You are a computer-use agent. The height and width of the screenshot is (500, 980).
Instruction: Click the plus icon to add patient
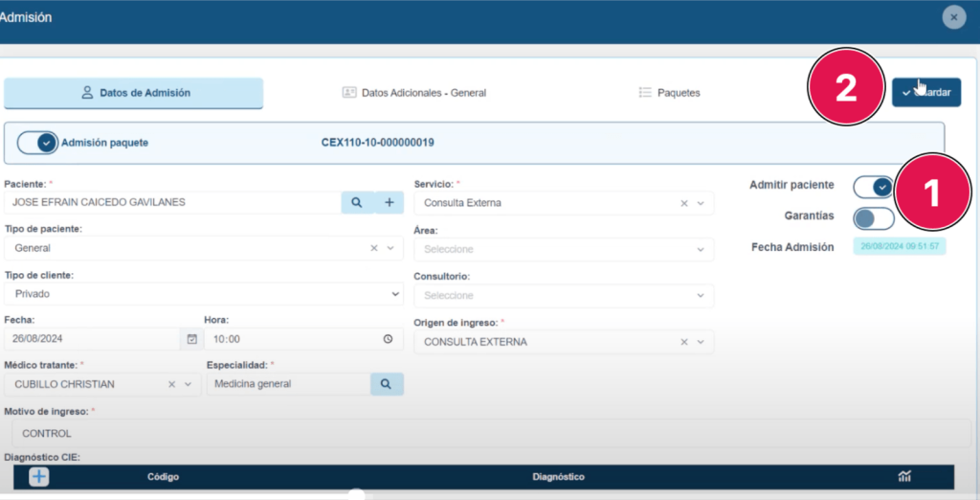(389, 202)
